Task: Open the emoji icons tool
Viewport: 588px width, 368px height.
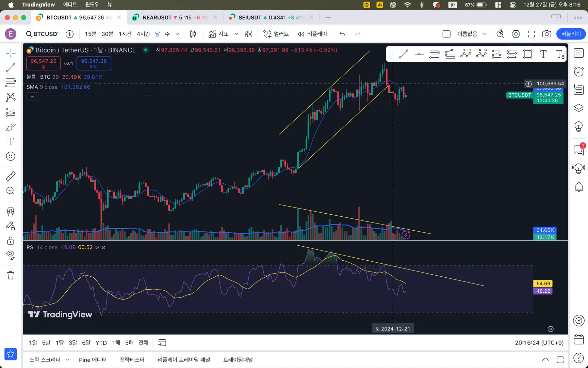Action: coord(11,156)
